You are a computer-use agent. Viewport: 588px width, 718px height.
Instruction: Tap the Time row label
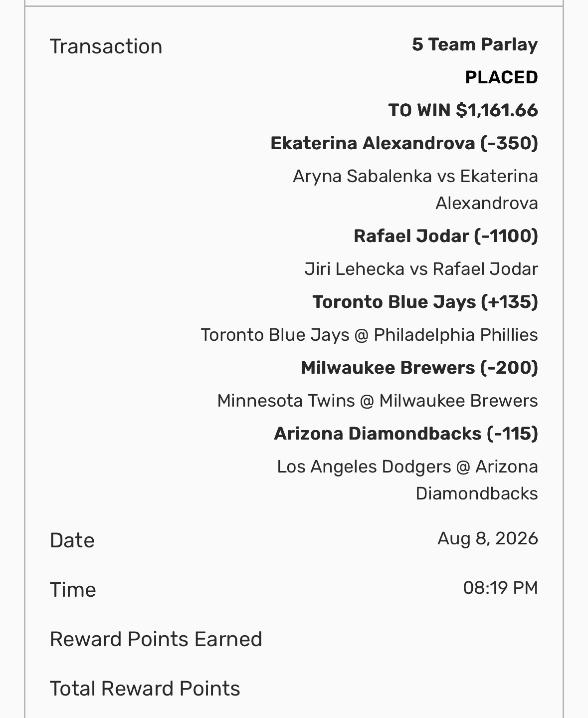point(73,590)
